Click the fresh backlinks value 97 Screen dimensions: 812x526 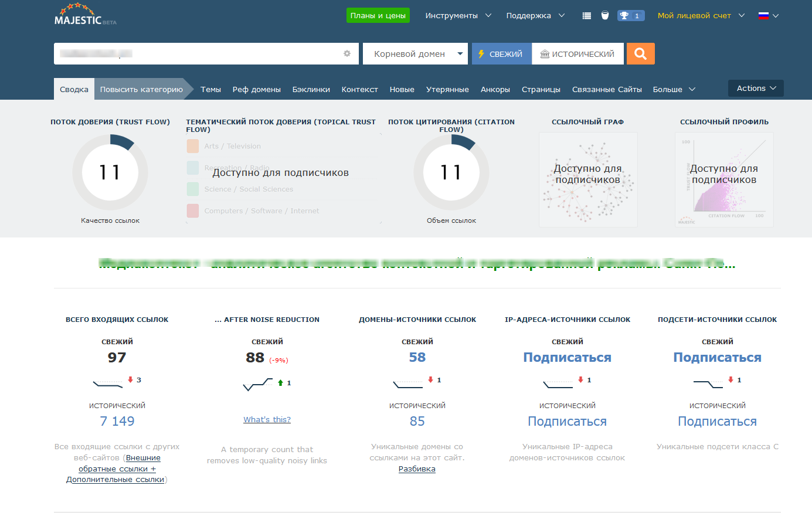pyautogui.click(x=117, y=357)
